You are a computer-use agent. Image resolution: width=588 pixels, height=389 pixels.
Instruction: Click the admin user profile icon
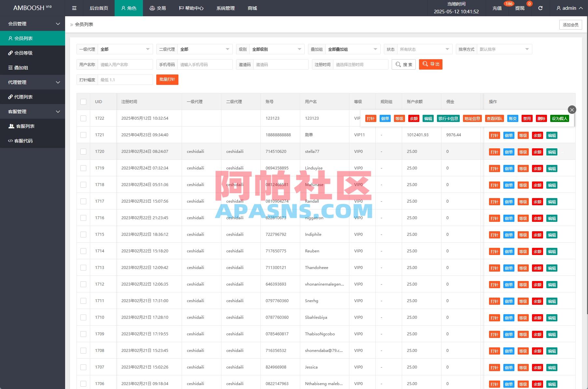click(x=558, y=8)
